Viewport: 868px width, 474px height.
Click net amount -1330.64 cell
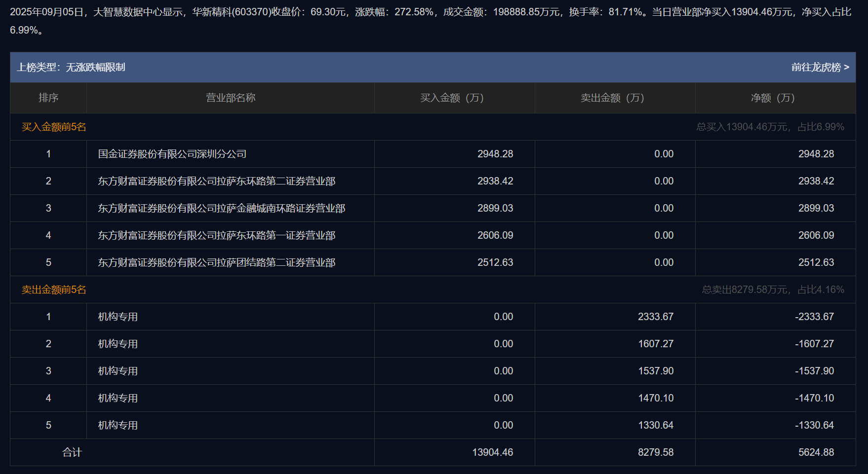pyautogui.click(x=815, y=425)
